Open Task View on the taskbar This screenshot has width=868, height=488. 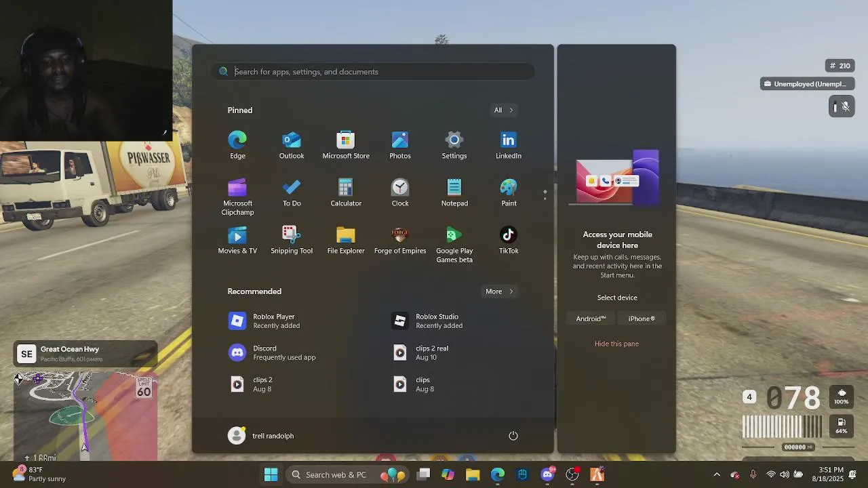[423, 474]
